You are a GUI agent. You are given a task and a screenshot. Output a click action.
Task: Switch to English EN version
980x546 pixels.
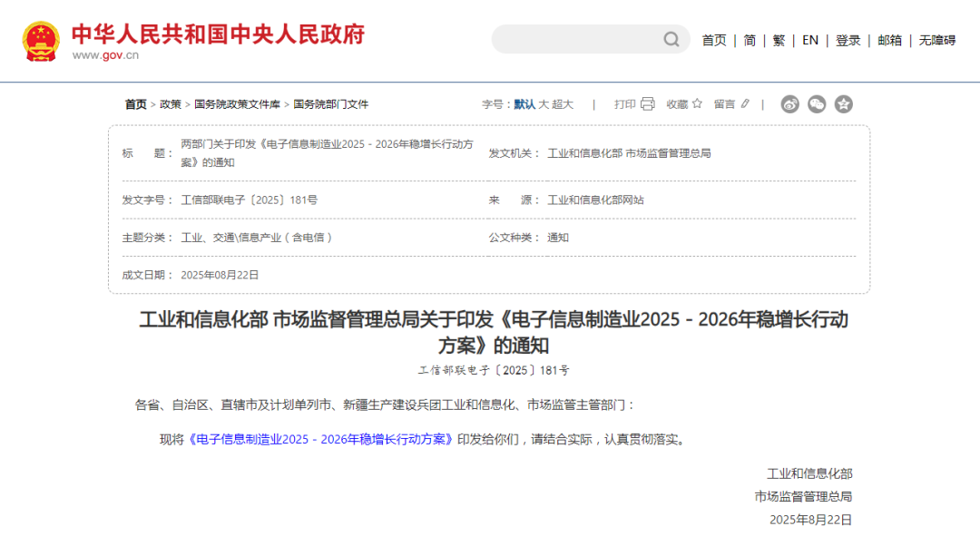click(810, 41)
